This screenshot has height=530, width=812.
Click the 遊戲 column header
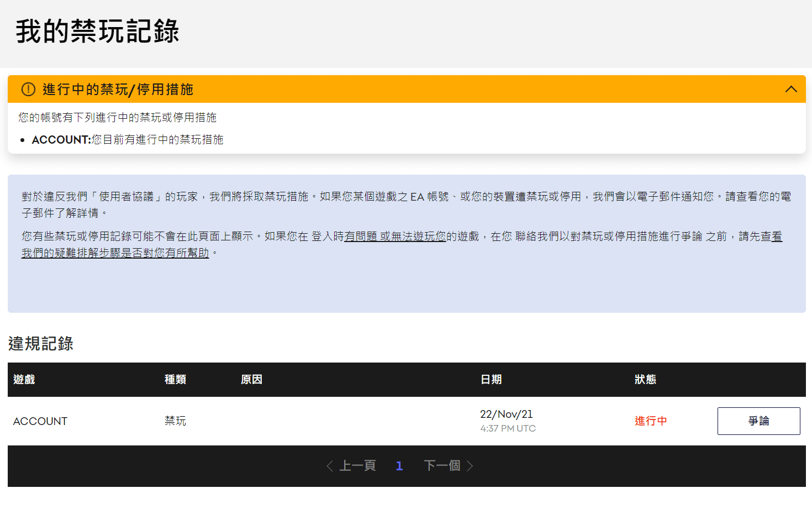24,380
